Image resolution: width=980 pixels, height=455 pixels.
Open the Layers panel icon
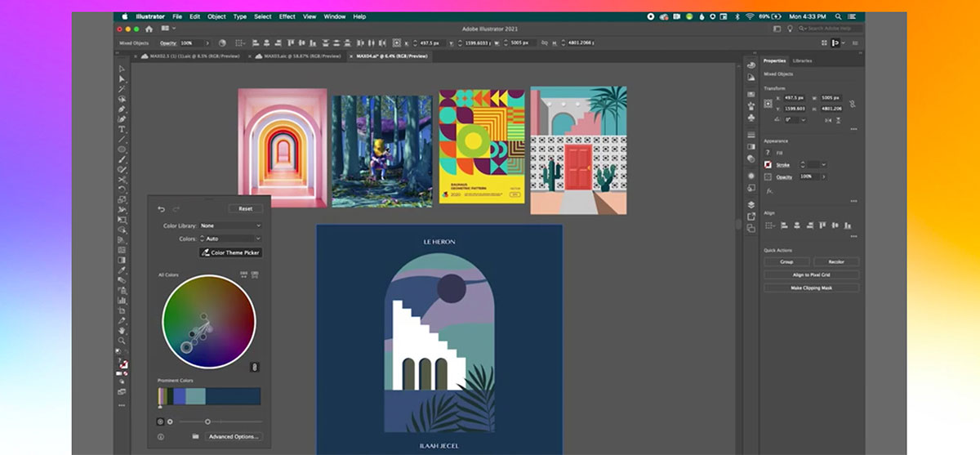pyautogui.click(x=751, y=205)
